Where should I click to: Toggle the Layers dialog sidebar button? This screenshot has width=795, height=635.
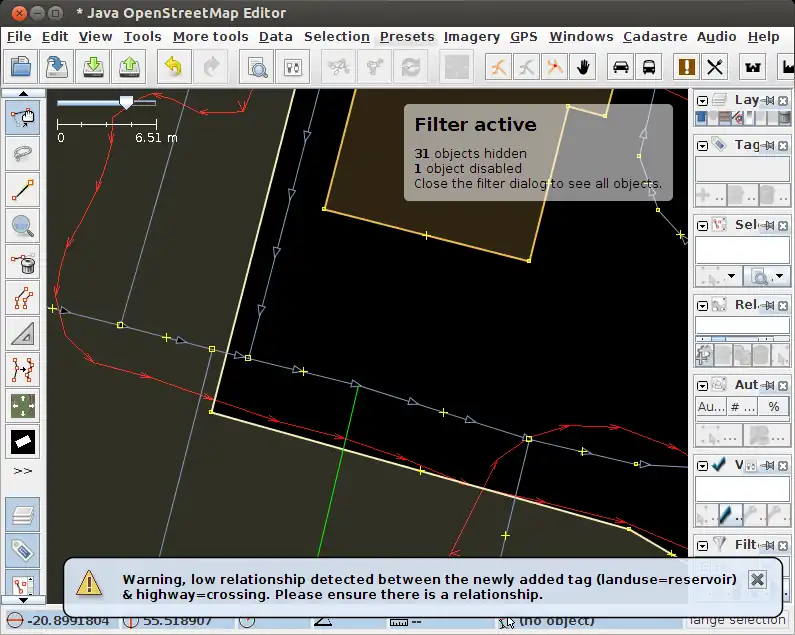tap(22, 516)
